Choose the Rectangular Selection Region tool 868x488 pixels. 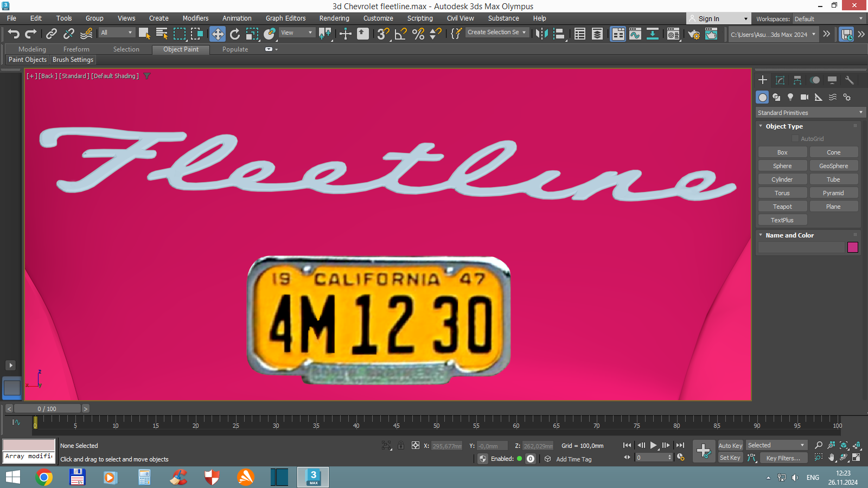pos(179,34)
